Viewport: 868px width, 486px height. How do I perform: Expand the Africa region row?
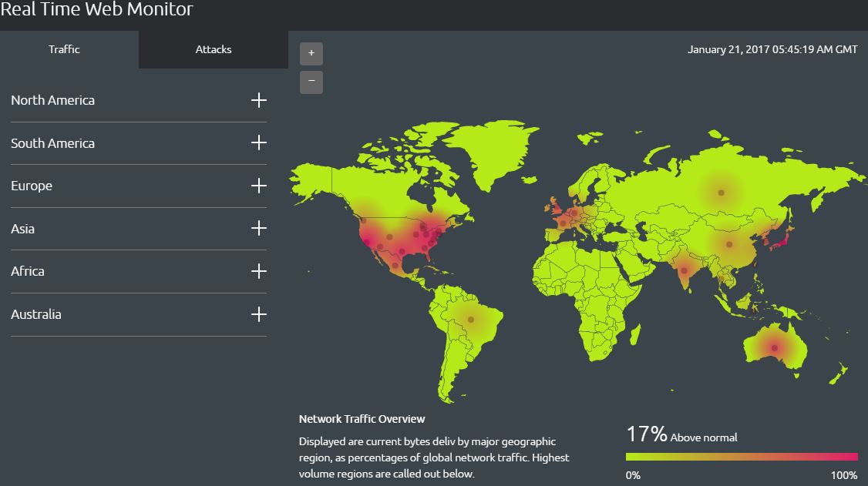[x=259, y=271]
